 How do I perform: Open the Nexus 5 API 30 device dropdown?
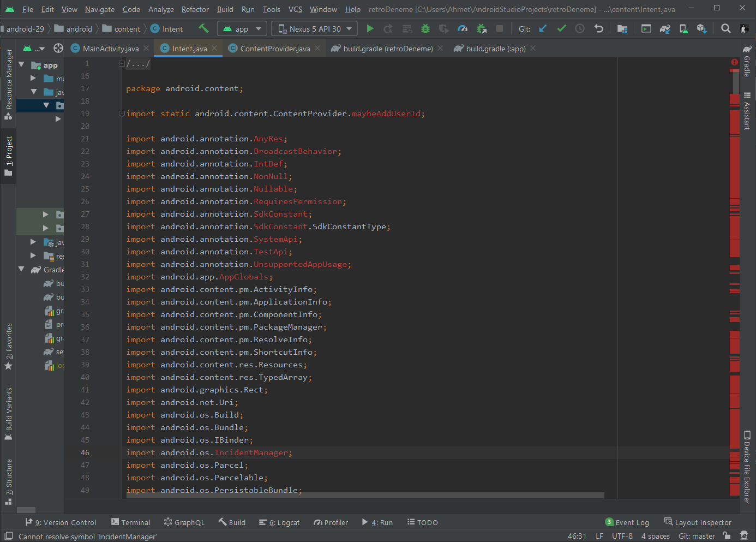coord(315,29)
